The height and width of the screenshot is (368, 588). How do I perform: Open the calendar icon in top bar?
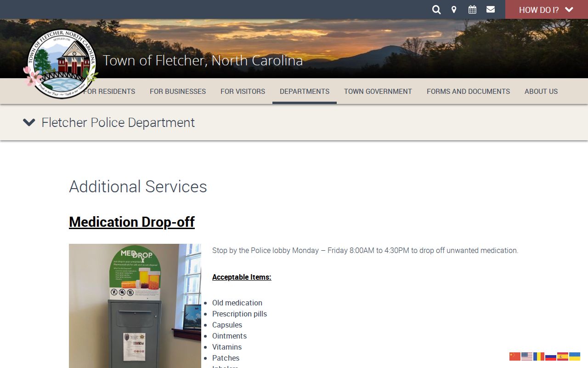click(x=472, y=9)
